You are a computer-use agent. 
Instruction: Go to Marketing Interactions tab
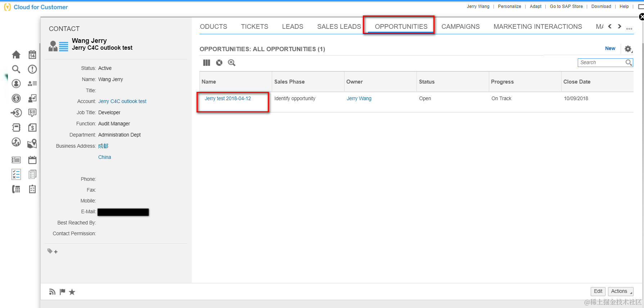tap(538, 27)
